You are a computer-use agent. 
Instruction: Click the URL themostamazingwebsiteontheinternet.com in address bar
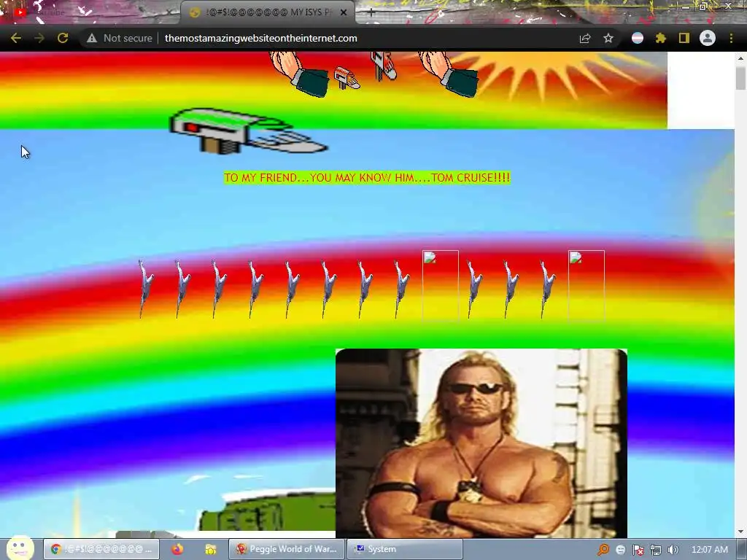260,38
